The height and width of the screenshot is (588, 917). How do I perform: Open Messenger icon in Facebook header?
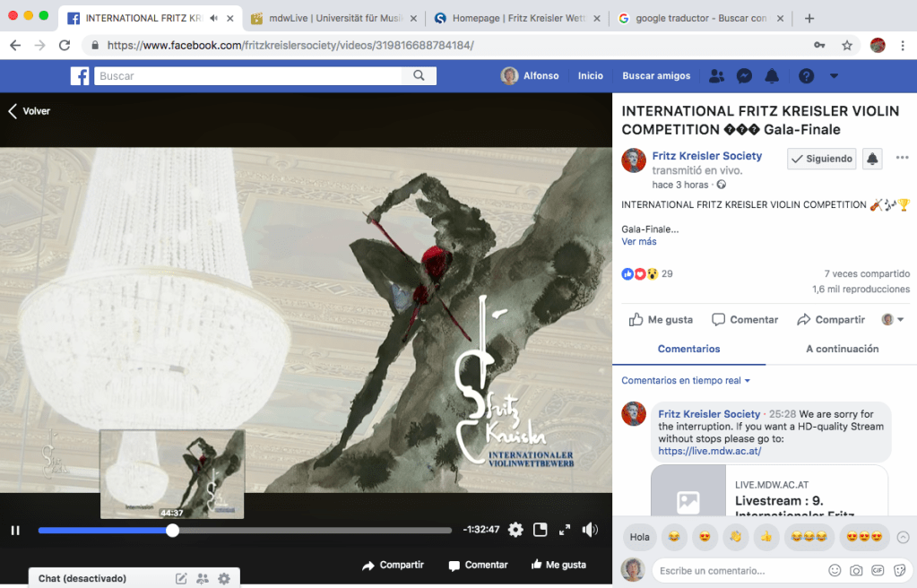click(x=744, y=76)
